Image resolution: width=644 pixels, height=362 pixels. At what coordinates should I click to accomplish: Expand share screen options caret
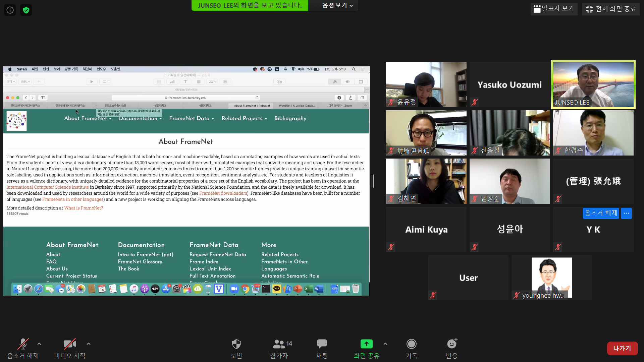click(385, 344)
